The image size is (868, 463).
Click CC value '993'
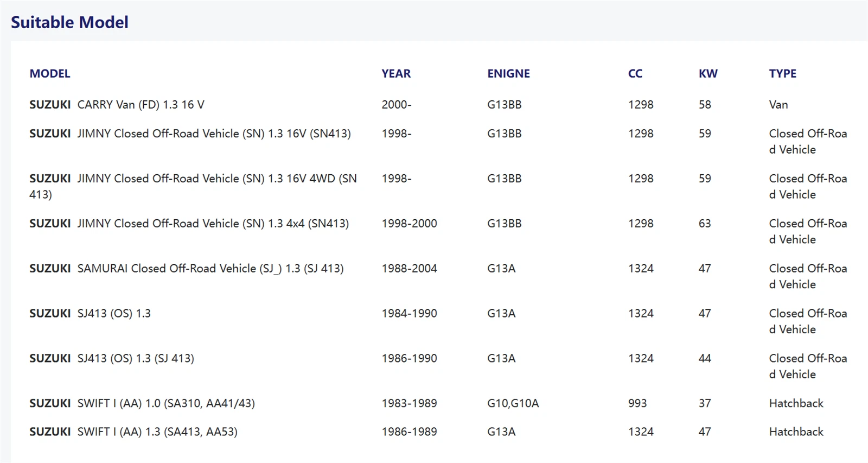pos(637,404)
